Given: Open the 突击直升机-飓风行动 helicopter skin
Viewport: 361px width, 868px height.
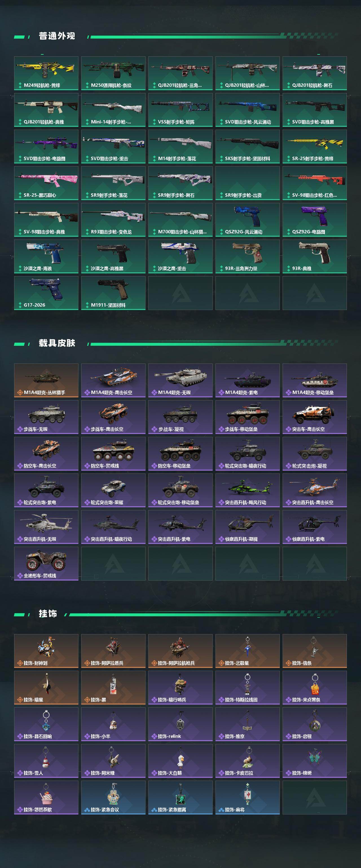Looking at the screenshot, I should coord(247,490).
